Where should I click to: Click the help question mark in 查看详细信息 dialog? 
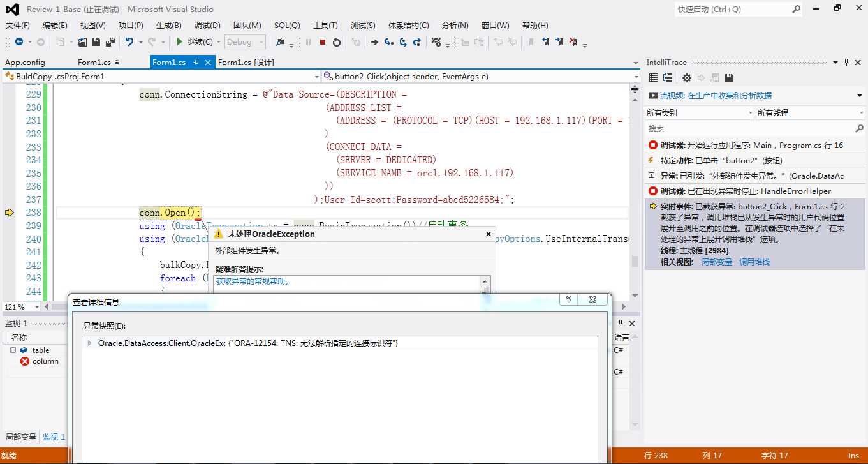pos(568,299)
